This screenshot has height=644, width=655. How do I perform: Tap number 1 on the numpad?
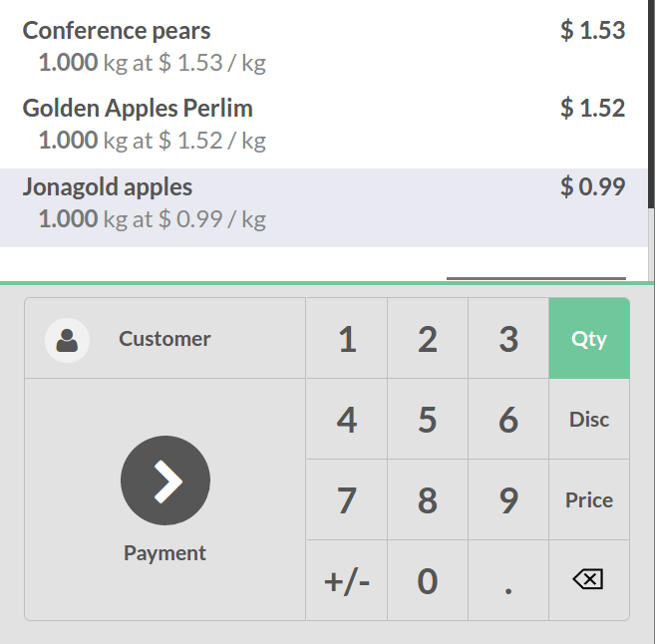coord(347,338)
